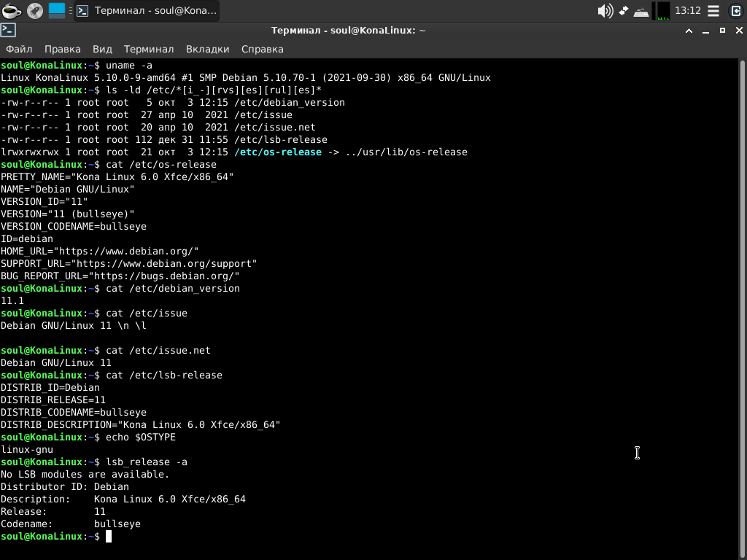Viewport: 747px width, 560px height.
Task: Click the blue show desktop icon
Action: 57,10
